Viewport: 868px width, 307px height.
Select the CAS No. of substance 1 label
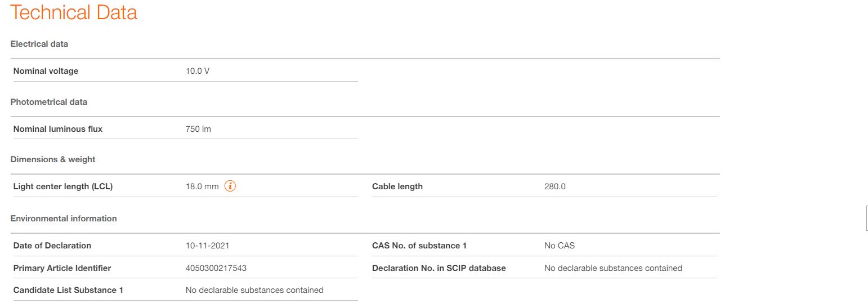(x=419, y=246)
